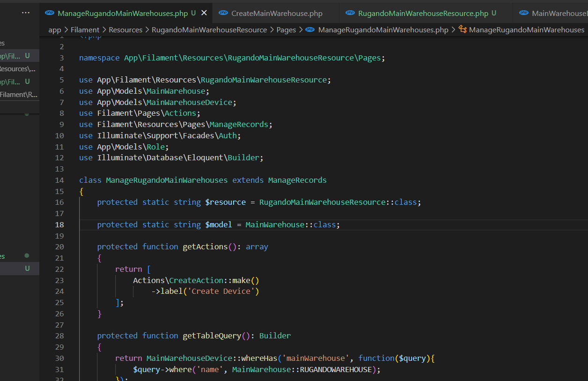Open the 'Pages' breadcrumb folder list

pyautogui.click(x=286, y=30)
